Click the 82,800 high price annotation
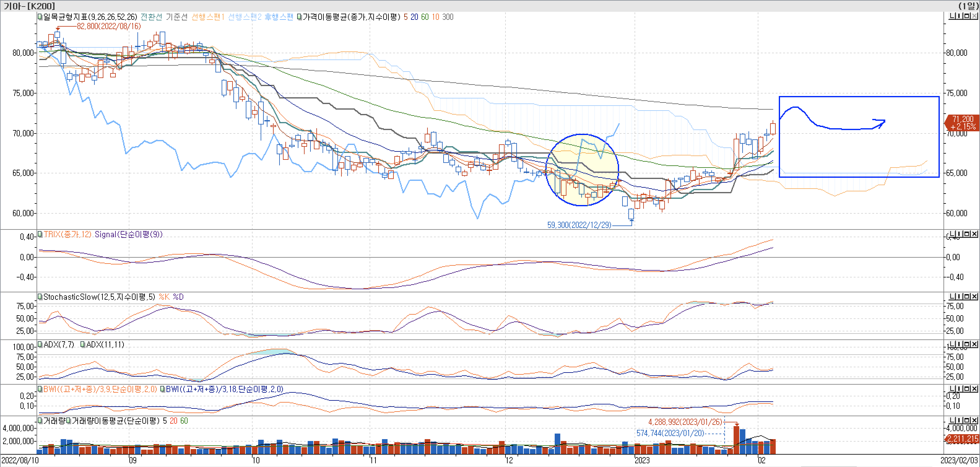980x467 pixels. [109, 26]
